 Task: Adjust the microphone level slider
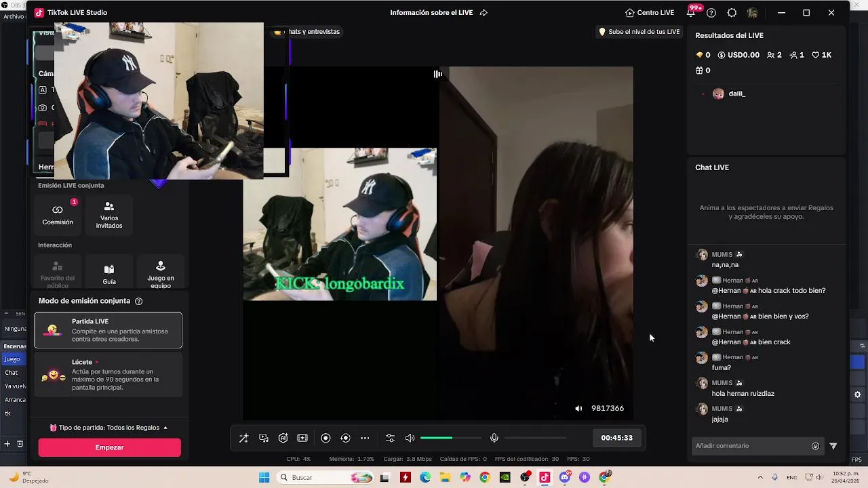pos(536,438)
